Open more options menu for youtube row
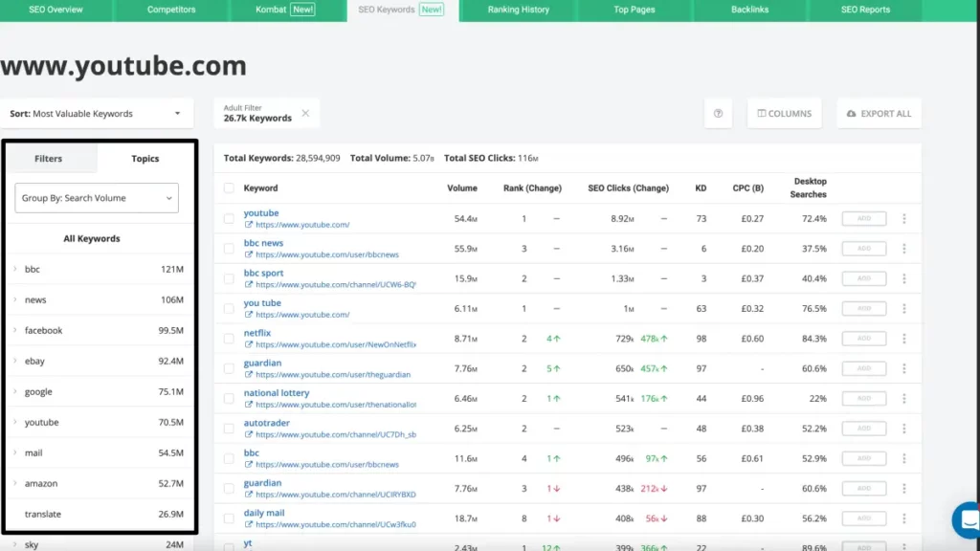The width and height of the screenshot is (980, 551). [903, 219]
